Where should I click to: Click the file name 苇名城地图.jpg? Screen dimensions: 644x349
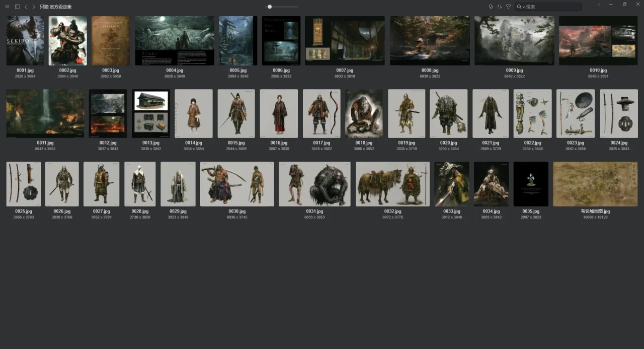point(595,212)
